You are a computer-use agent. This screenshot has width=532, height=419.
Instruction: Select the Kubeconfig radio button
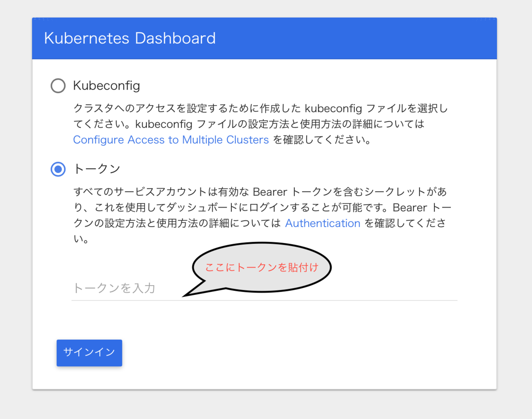click(58, 86)
